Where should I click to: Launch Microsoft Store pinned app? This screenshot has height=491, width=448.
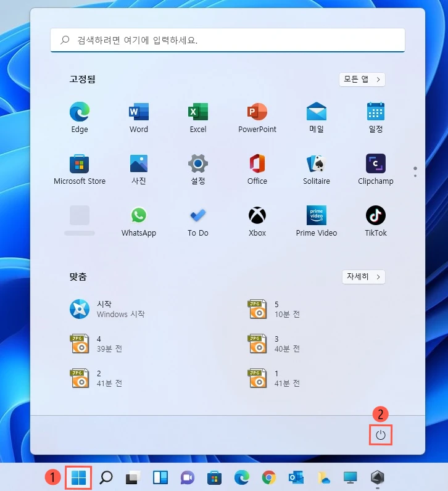pos(79,170)
